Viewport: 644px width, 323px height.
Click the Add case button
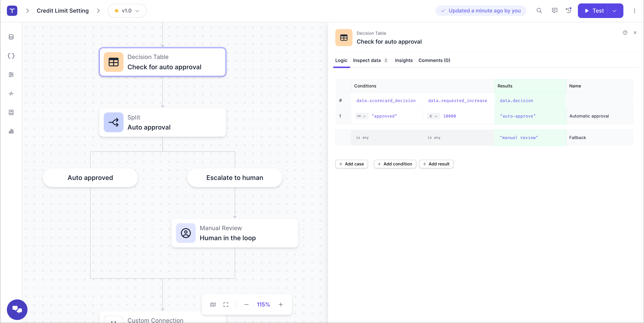(351, 164)
